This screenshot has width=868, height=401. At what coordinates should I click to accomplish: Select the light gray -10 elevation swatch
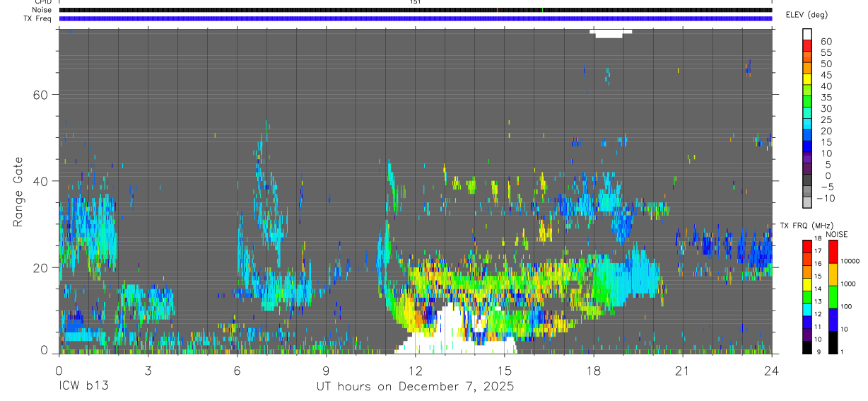tap(807, 203)
